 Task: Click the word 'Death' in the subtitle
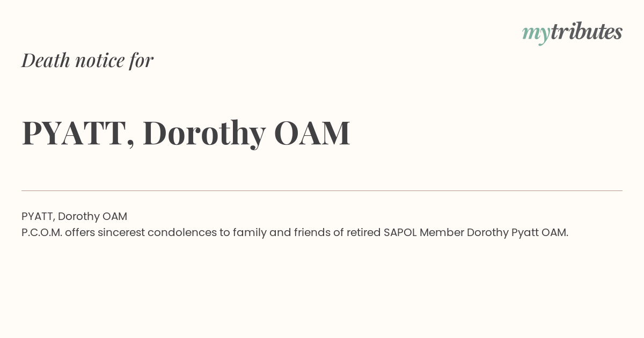(x=46, y=60)
